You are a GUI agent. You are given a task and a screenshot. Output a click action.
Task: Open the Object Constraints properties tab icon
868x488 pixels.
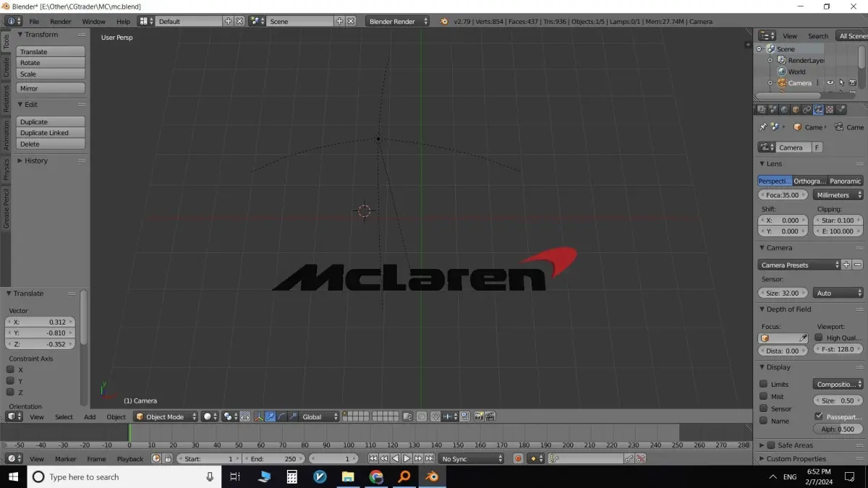coord(807,109)
